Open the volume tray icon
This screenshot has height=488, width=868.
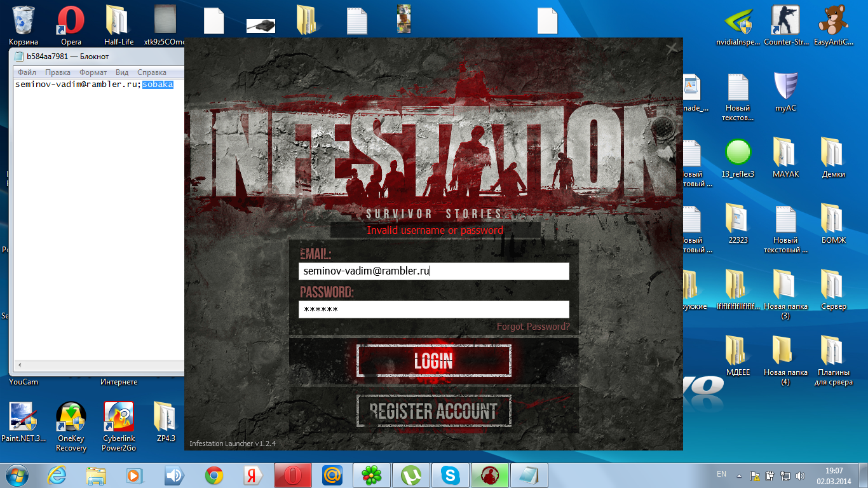tap(801, 475)
